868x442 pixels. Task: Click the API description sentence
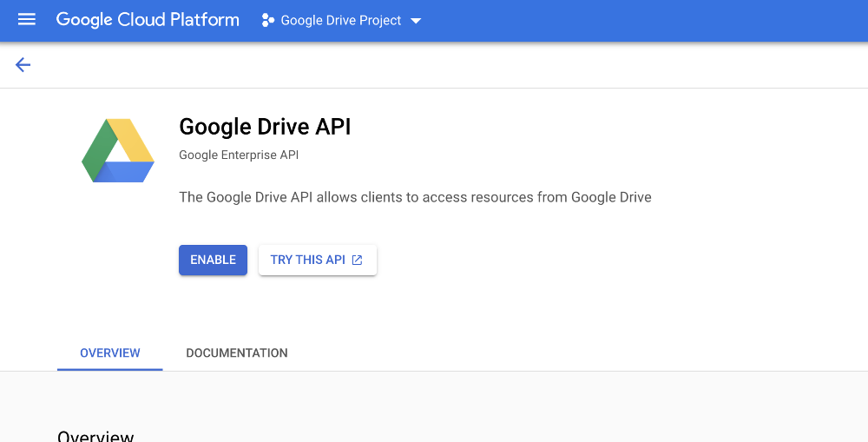[415, 197]
